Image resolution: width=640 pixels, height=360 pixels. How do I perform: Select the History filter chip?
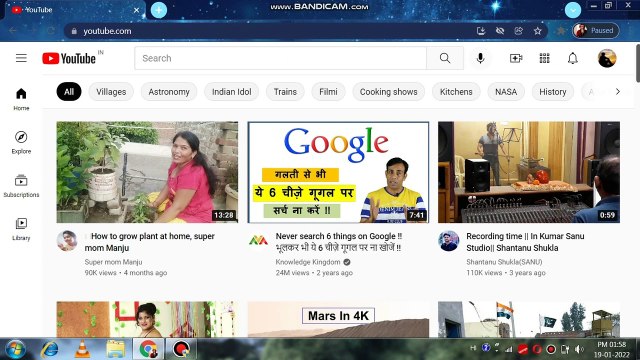click(x=553, y=92)
